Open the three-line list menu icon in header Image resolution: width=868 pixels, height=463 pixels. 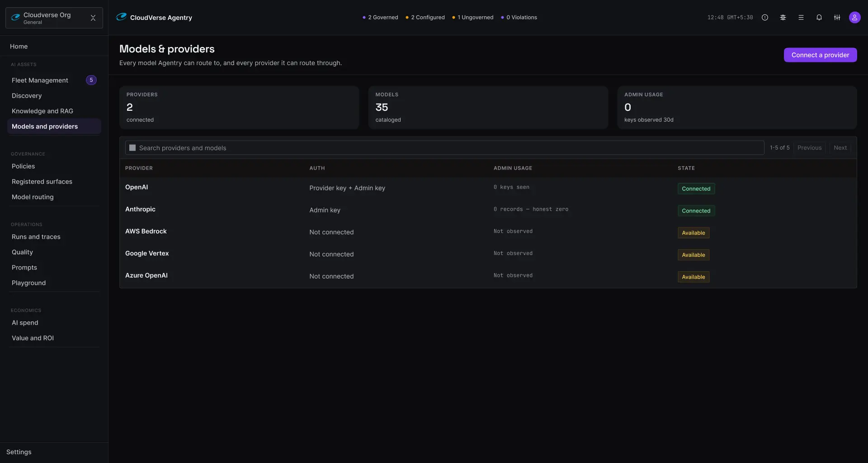801,18
